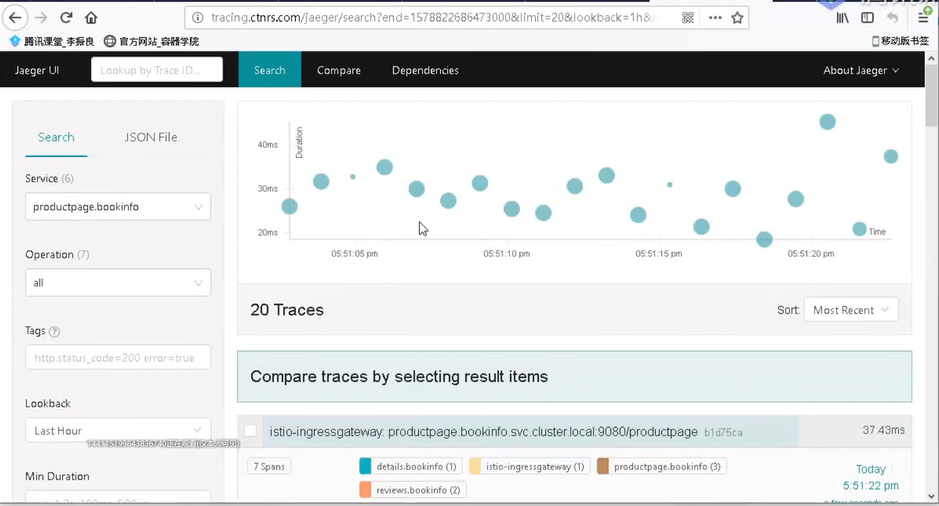Select the first dot by the duration axis
Image resolution: width=939 pixels, height=506 pixels.
click(289, 207)
